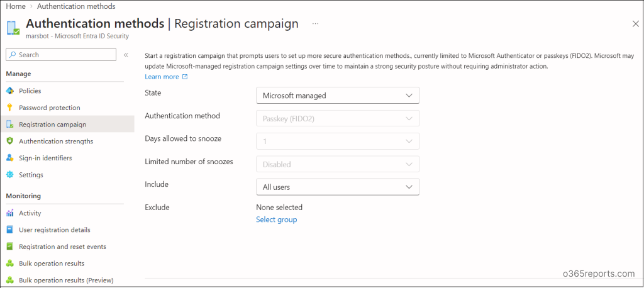Open the State dropdown showing Microsoft managed
Image resolution: width=644 pixels, height=288 pixels.
[x=338, y=96]
